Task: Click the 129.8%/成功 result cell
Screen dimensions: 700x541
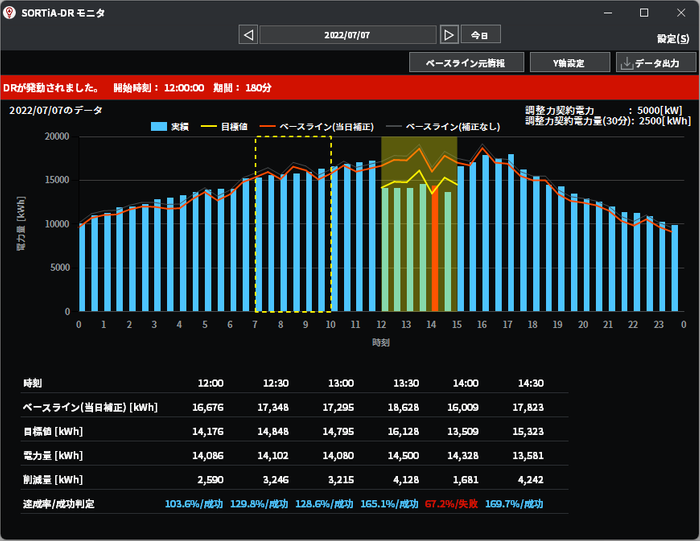Action: 259,504
